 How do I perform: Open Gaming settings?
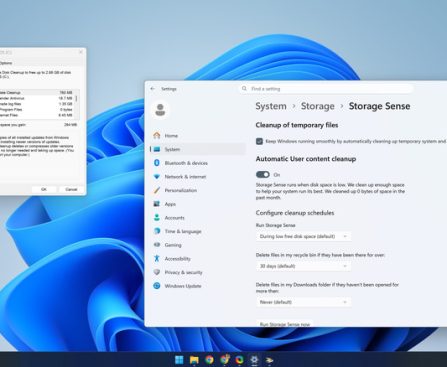pyautogui.click(x=198, y=245)
